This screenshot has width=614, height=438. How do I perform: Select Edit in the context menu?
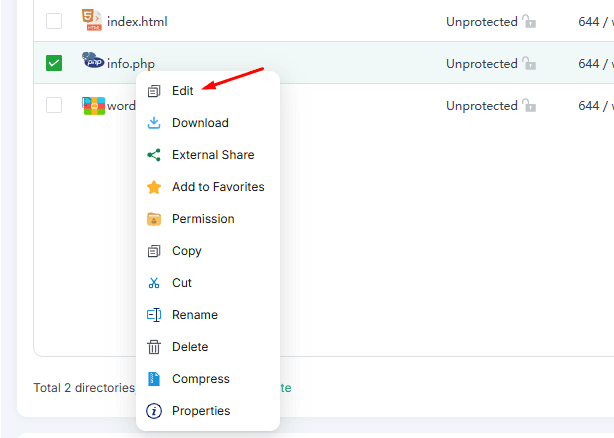[183, 91]
